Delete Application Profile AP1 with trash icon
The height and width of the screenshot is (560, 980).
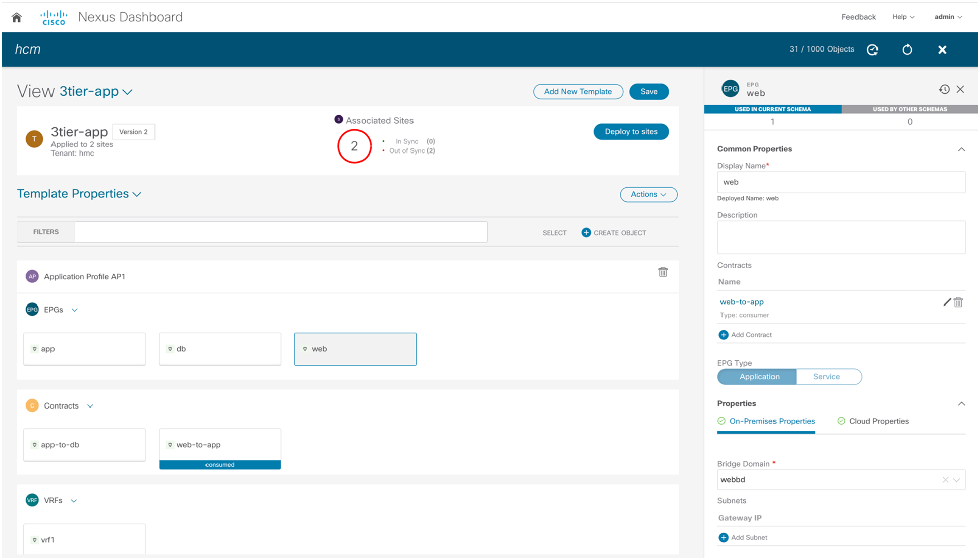pyautogui.click(x=663, y=272)
